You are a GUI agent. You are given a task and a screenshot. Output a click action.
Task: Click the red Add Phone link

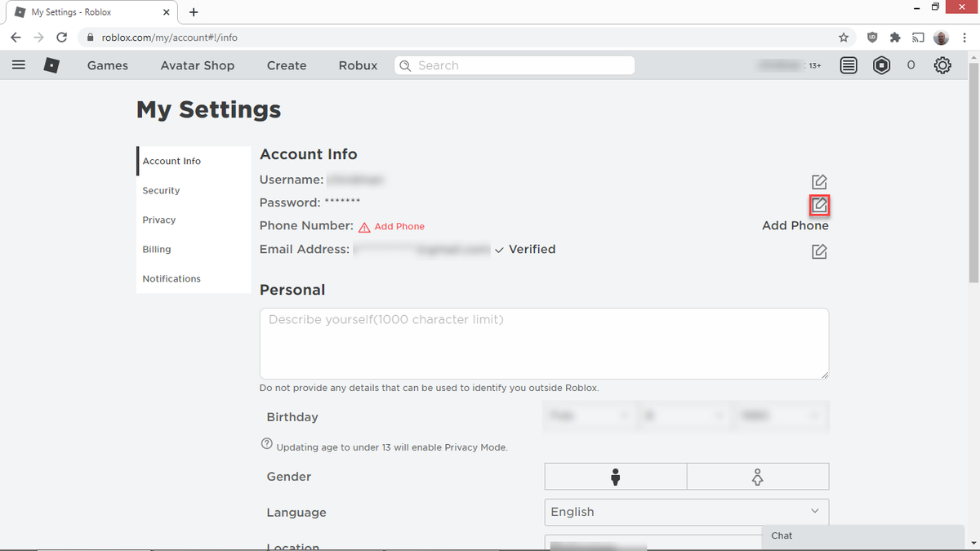coord(399,226)
